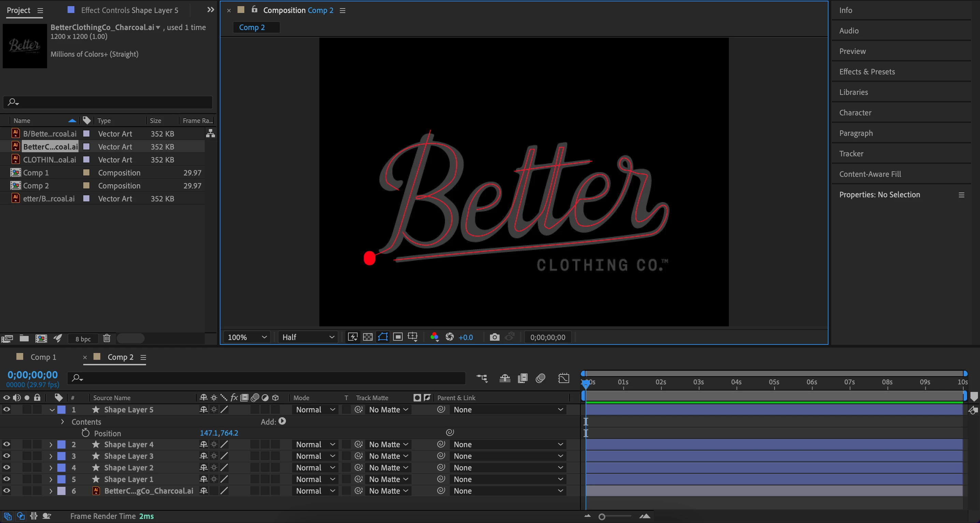Click the Add button for shape contents
This screenshot has width=980, height=523.
tap(282, 421)
